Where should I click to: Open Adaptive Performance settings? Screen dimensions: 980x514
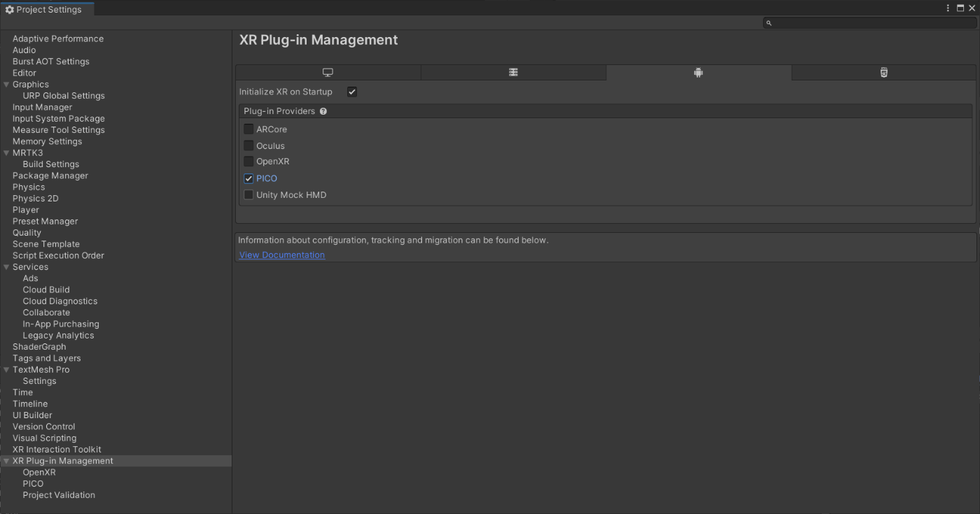click(58, 39)
